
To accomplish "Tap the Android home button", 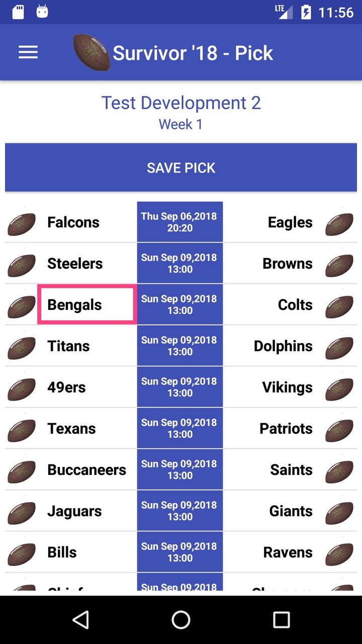I will pyautogui.click(x=181, y=620).
